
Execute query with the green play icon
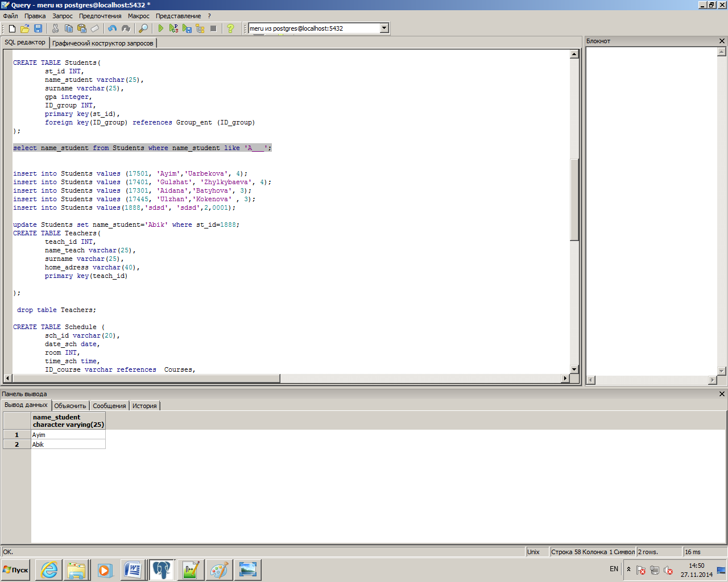pos(161,28)
